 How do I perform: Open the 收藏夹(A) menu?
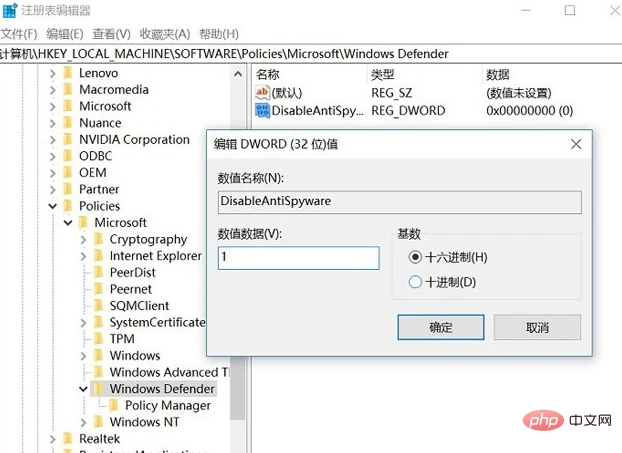tap(165, 34)
